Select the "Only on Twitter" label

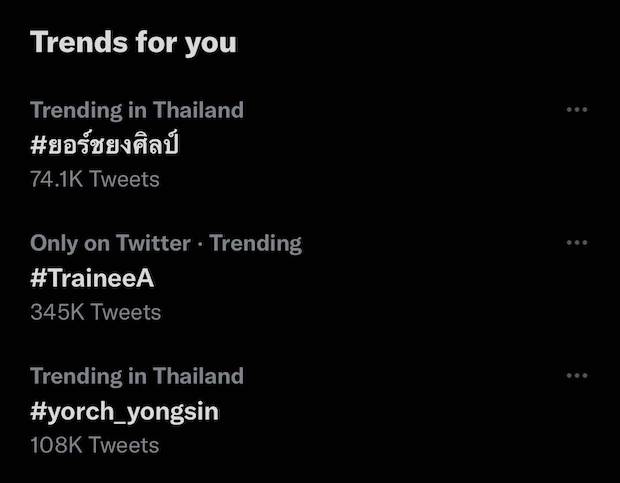[110, 243]
